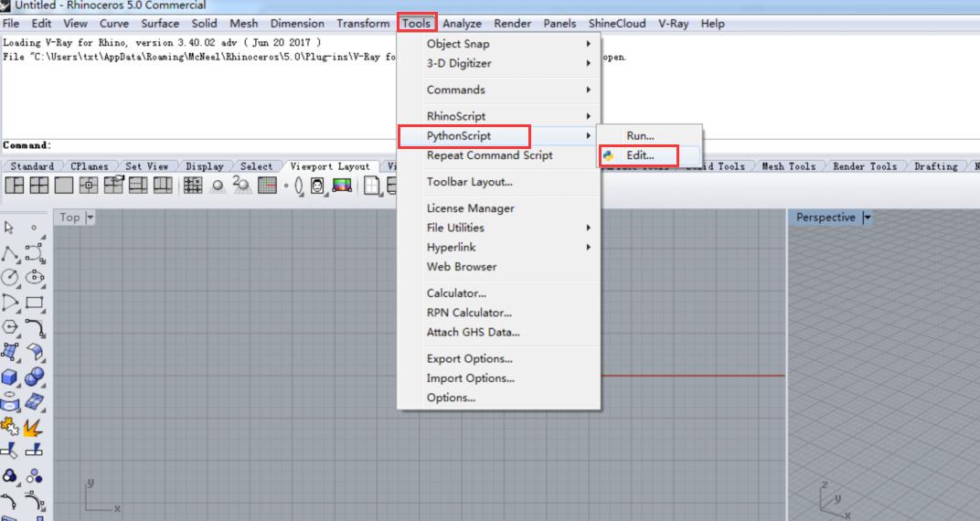Click the grid with red axis icon
Viewport: 980px width, 521px height.
tap(268, 186)
